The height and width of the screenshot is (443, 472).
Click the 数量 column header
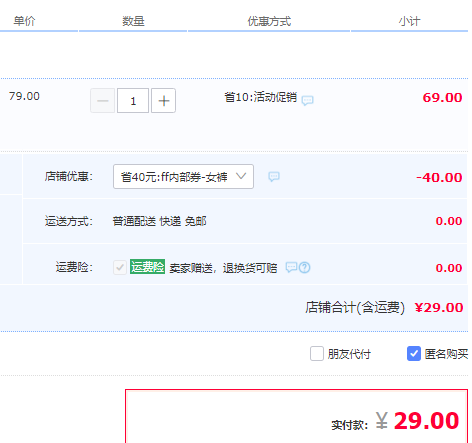coord(133,21)
